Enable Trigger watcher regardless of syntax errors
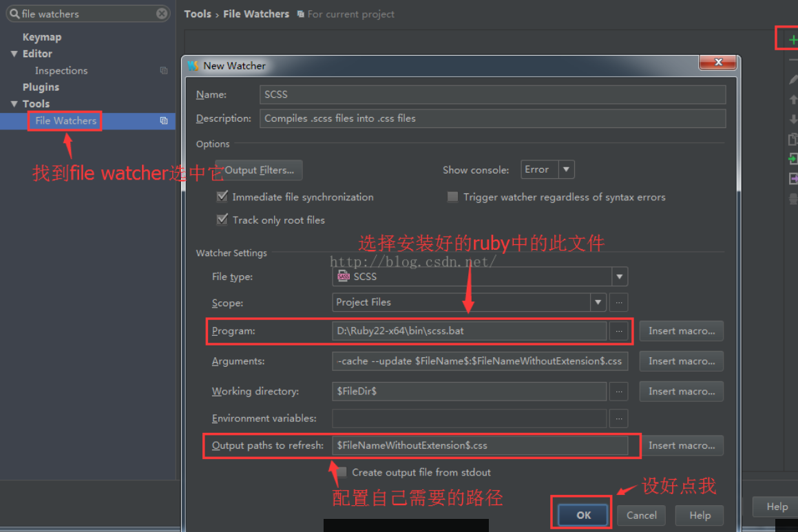Screen dimensions: 798x532 452,197
